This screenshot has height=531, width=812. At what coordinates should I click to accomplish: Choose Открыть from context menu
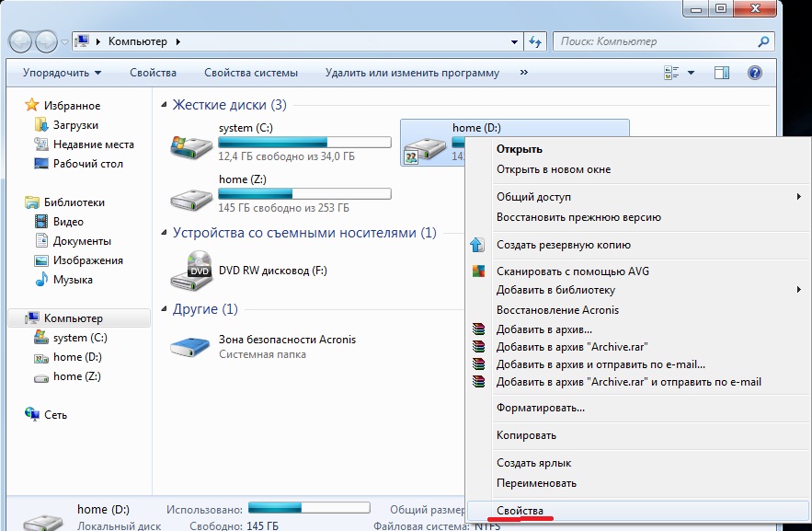[638, 149]
